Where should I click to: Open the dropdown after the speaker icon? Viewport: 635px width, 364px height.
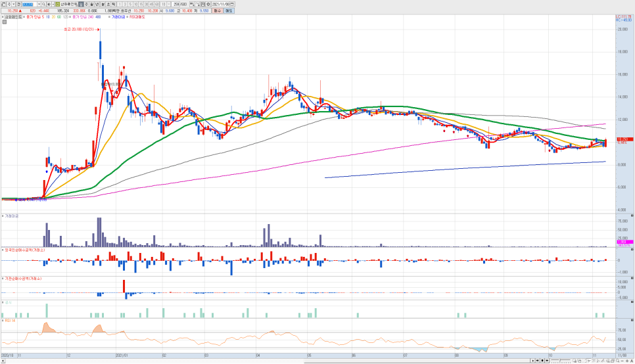(53, 4)
